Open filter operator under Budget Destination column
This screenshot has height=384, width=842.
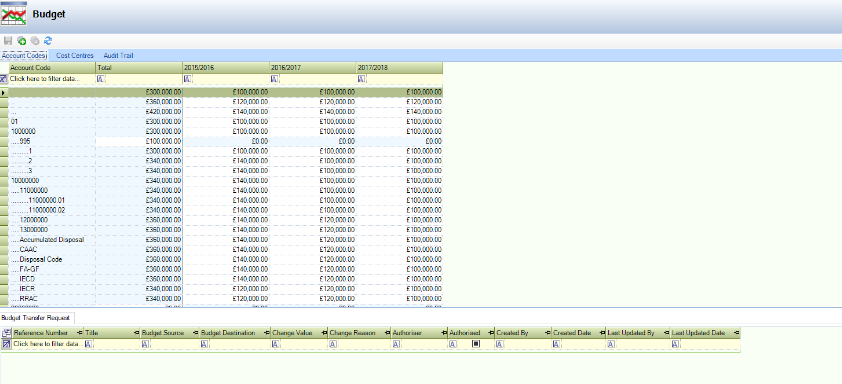(205, 344)
